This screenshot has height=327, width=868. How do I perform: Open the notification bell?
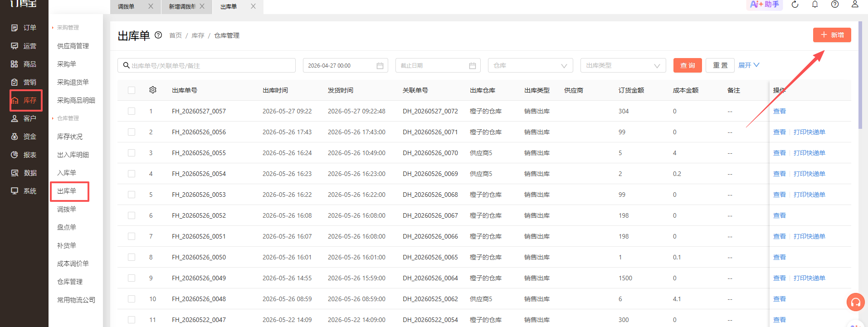815,5
